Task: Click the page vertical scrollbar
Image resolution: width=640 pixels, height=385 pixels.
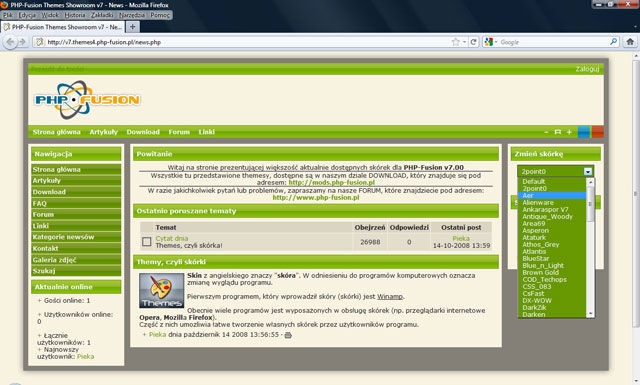Action: [x=636, y=194]
